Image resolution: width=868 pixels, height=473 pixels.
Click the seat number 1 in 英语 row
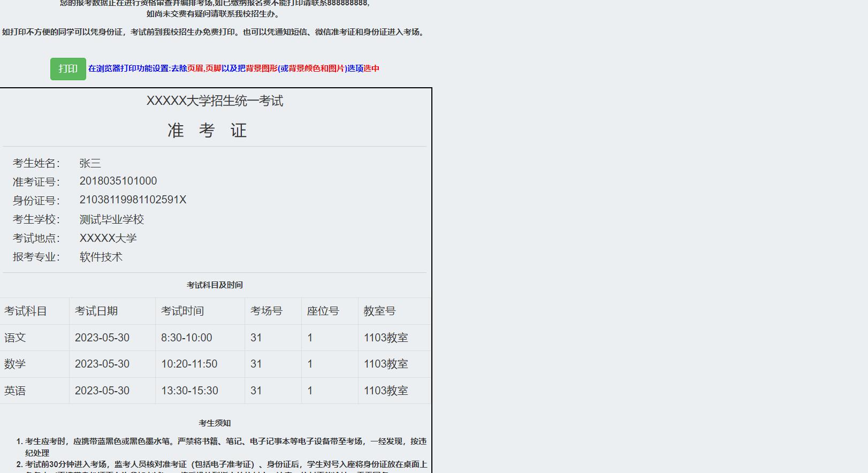point(310,391)
